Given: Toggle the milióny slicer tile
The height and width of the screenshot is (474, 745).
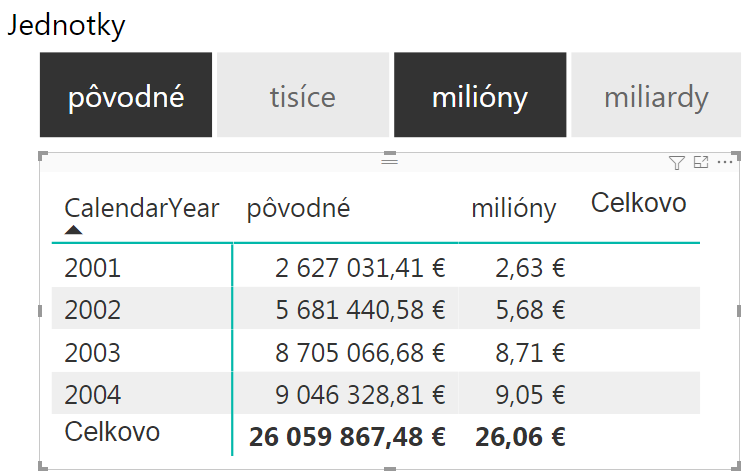Looking at the screenshot, I should pos(480,95).
